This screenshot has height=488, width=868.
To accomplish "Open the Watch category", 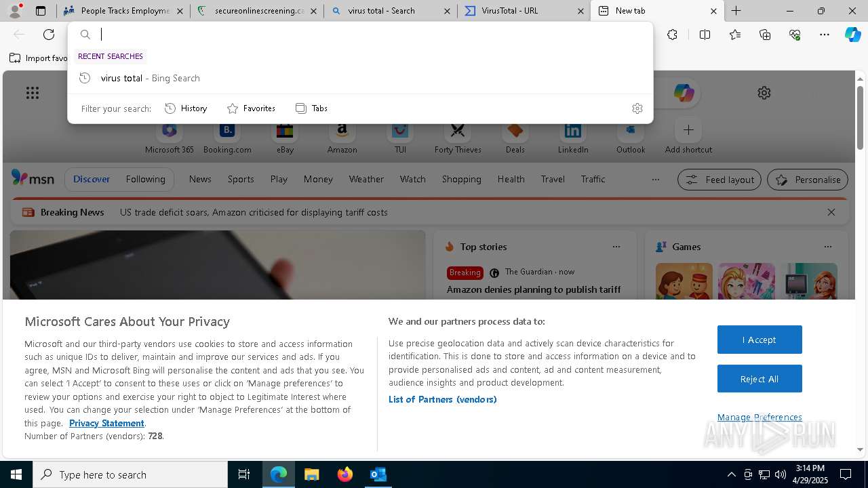I will (x=412, y=179).
